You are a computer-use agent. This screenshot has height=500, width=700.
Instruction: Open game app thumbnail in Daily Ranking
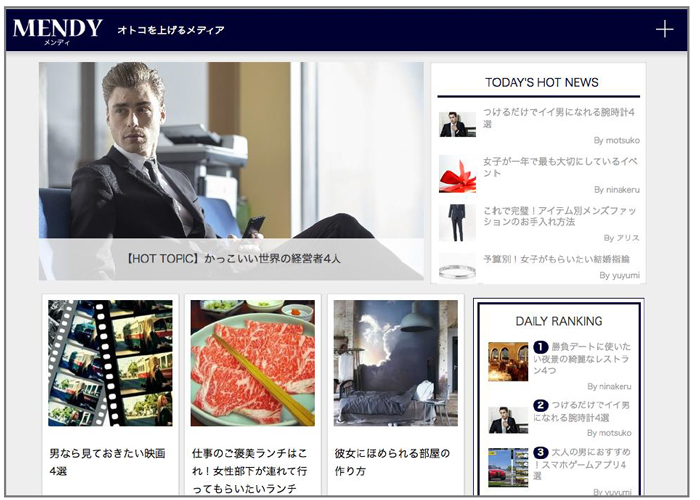508,467
